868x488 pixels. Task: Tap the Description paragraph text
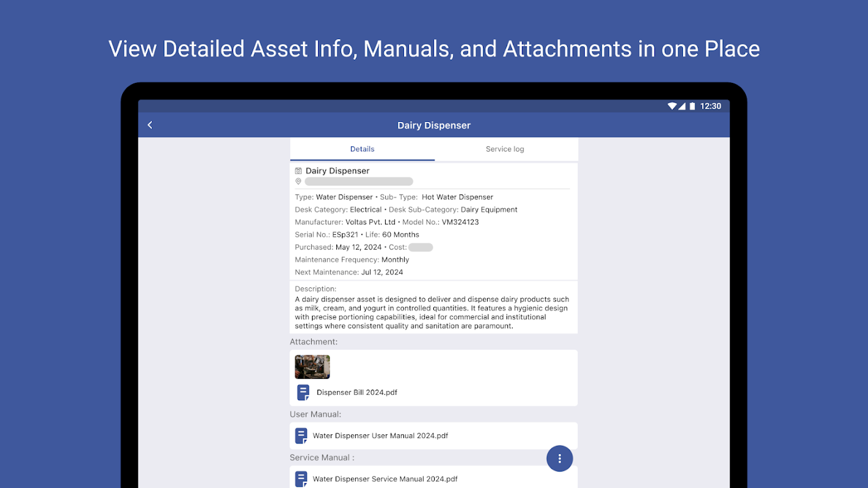tap(432, 312)
